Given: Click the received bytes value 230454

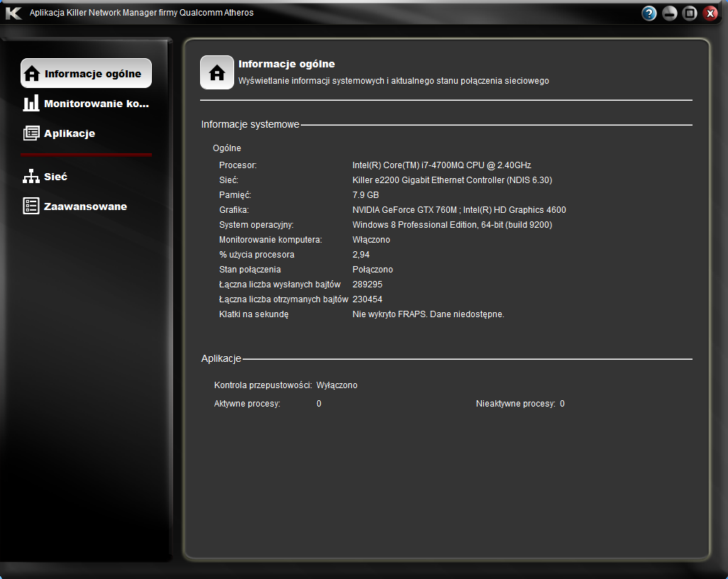Looking at the screenshot, I should [x=368, y=299].
